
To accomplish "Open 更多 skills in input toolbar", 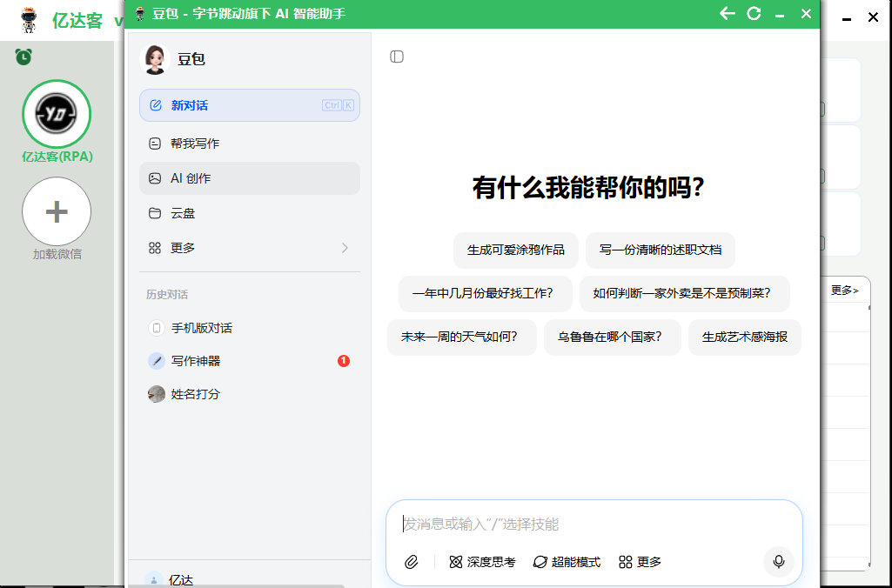I will pos(640,562).
